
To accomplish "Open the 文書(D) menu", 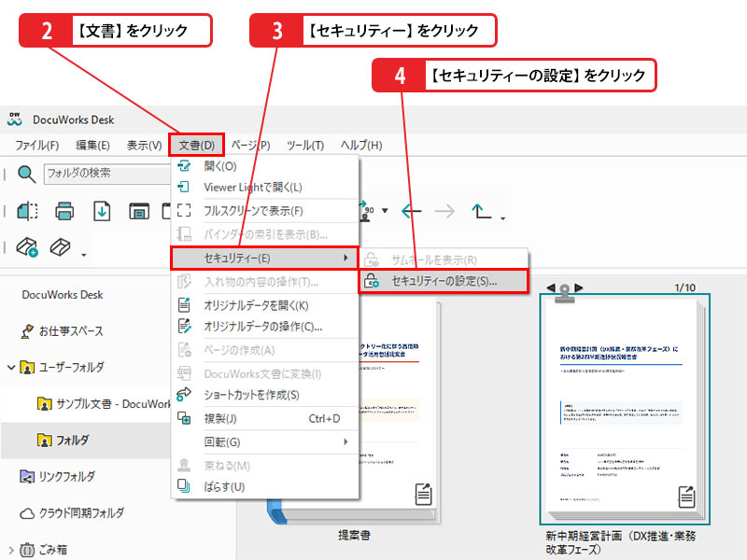I will pyautogui.click(x=196, y=146).
